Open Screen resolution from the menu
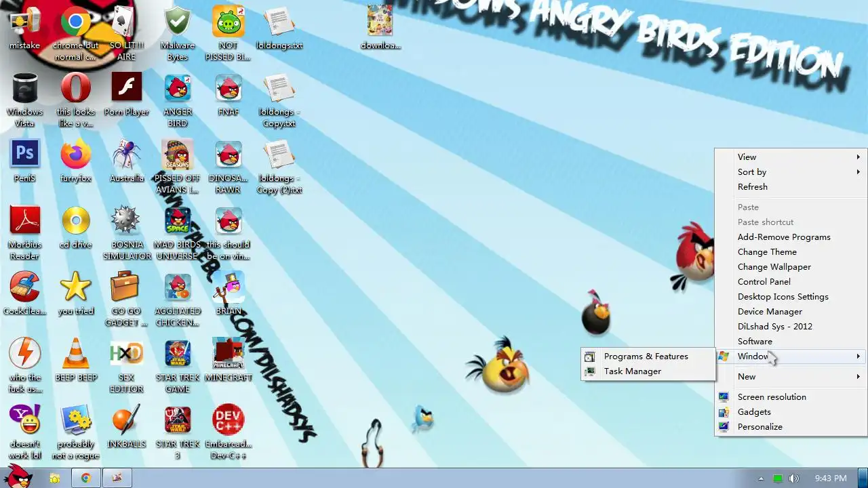The image size is (868, 488). tap(791, 396)
